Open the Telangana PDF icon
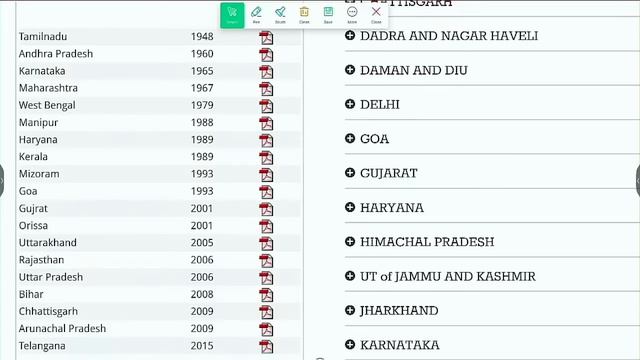The image size is (640, 360). [x=266, y=347]
